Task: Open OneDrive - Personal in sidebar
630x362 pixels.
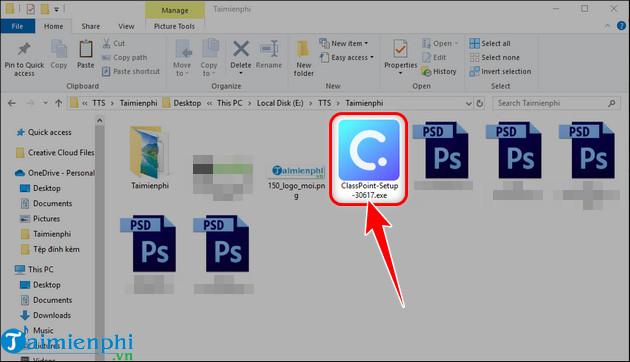Action: click(55, 173)
